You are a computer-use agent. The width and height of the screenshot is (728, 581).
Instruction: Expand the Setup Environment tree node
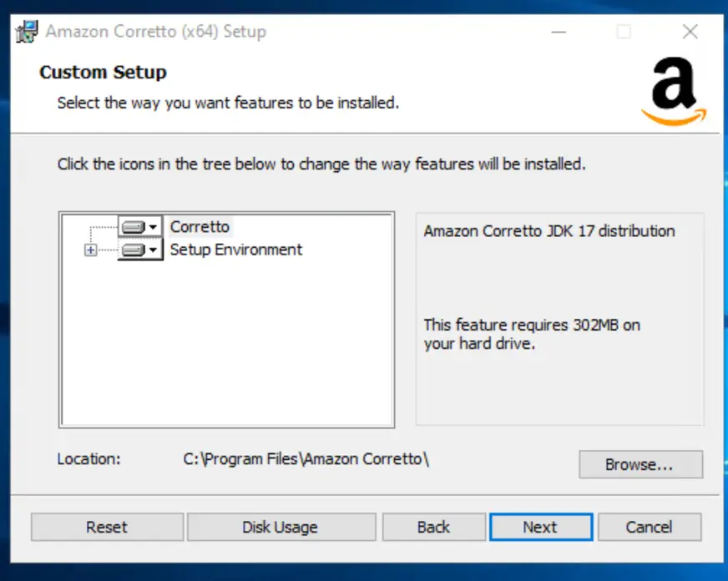pyautogui.click(x=90, y=250)
